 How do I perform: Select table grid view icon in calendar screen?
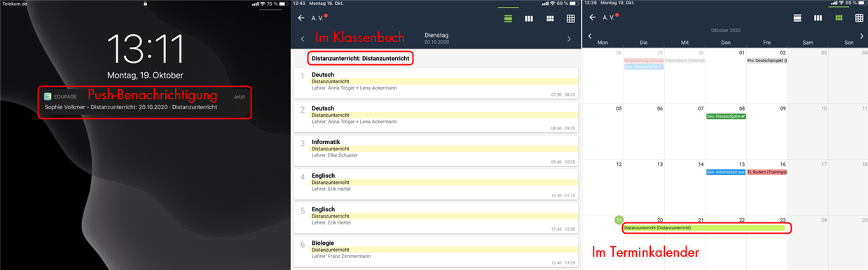[860, 17]
